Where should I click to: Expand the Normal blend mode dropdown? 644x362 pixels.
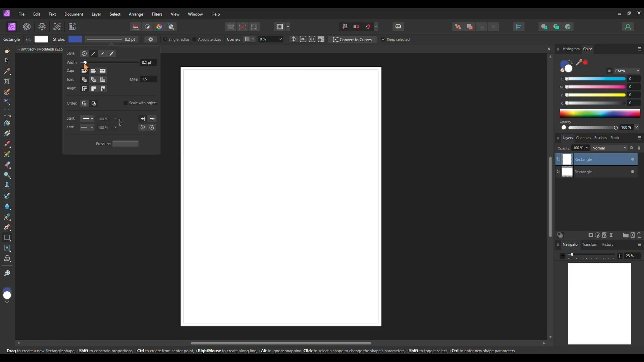609,148
